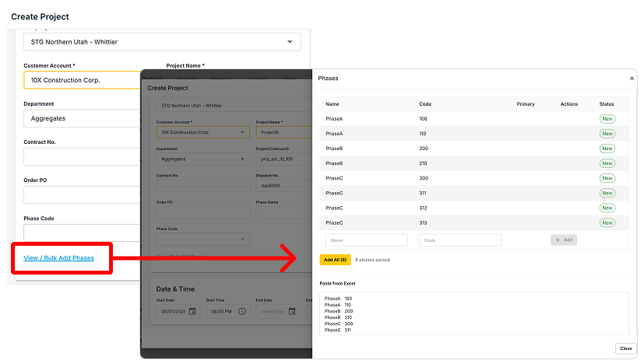The image size is (644, 364).
Task: Select the PhaseC row with code 312
Action: pos(474,208)
